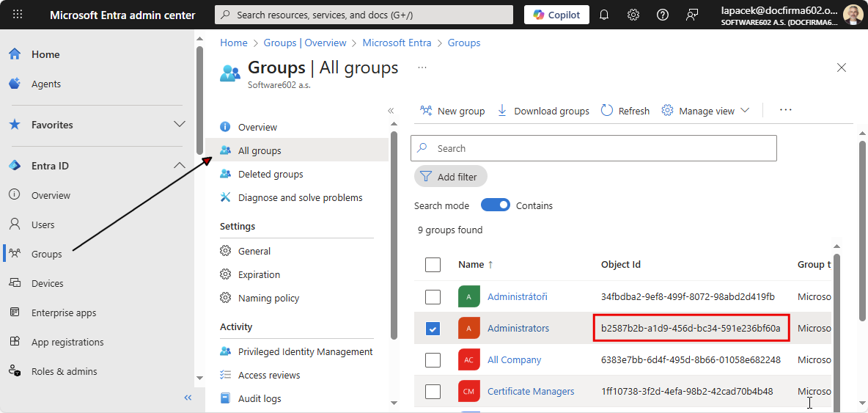Collapse the left sidebar with double chevron
Image resolution: width=868 pixels, height=413 pixels.
pyautogui.click(x=188, y=398)
